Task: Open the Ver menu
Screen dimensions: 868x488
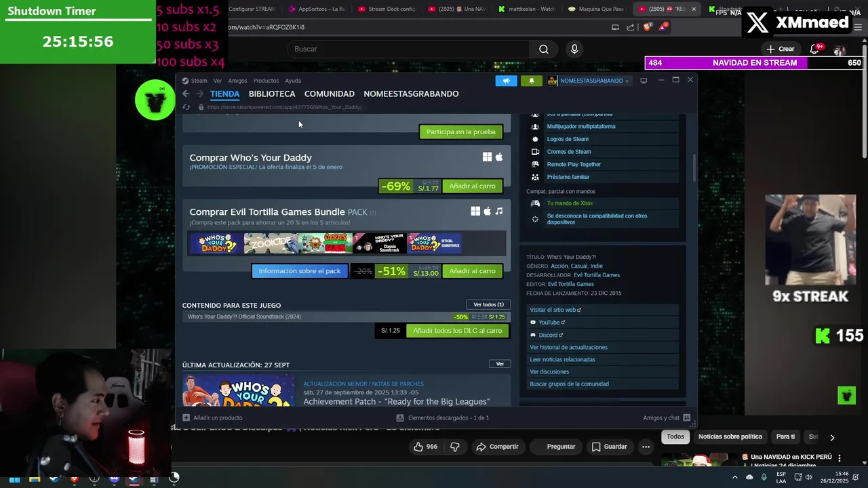Action: [x=218, y=81]
